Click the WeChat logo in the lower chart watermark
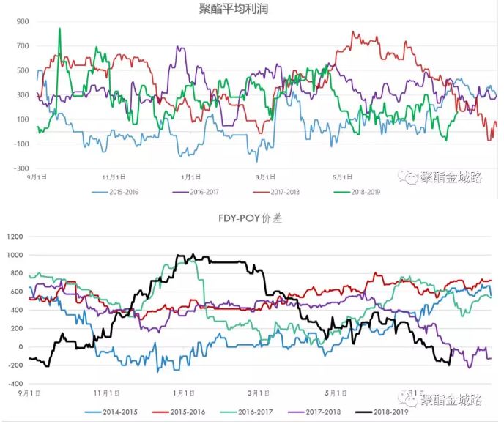504x427 pixels. coord(409,399)
